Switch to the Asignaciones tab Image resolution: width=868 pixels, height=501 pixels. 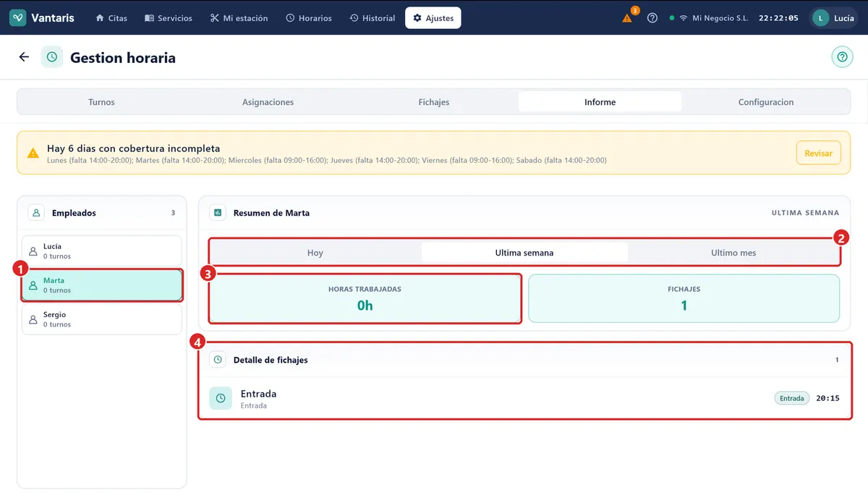(x=268, y=102)
